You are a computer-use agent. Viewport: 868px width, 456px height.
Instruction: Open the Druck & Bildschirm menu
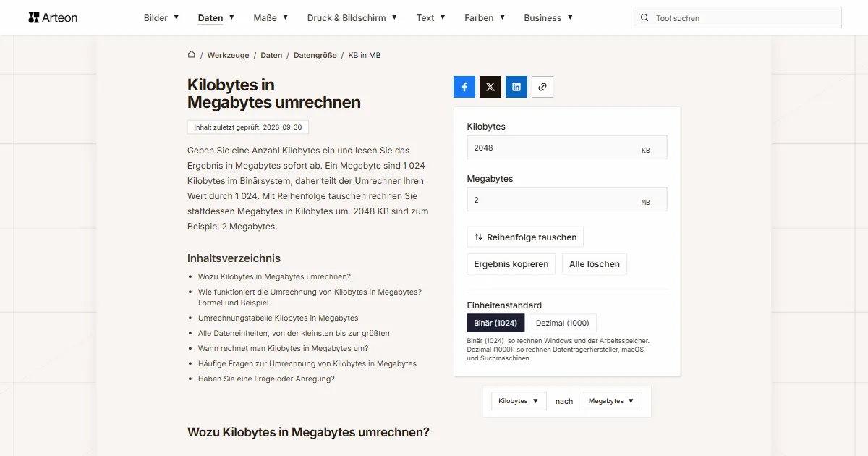click(352, 18)
